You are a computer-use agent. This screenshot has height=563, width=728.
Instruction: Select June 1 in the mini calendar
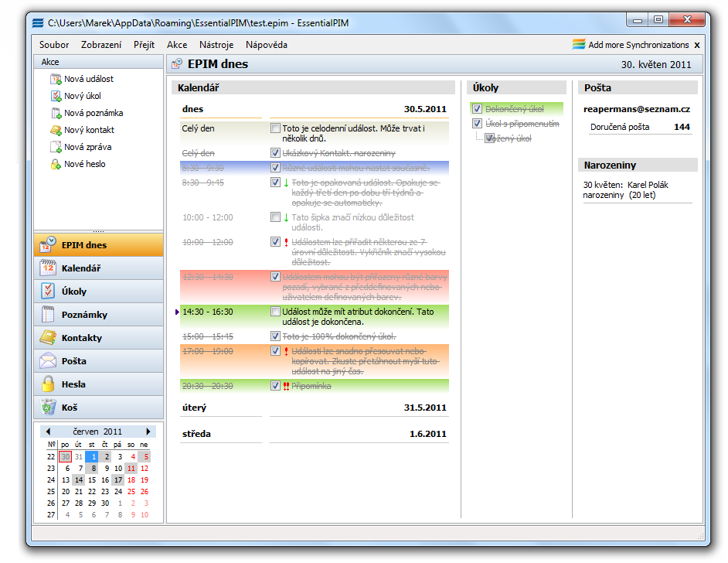[x=92, y=456]
